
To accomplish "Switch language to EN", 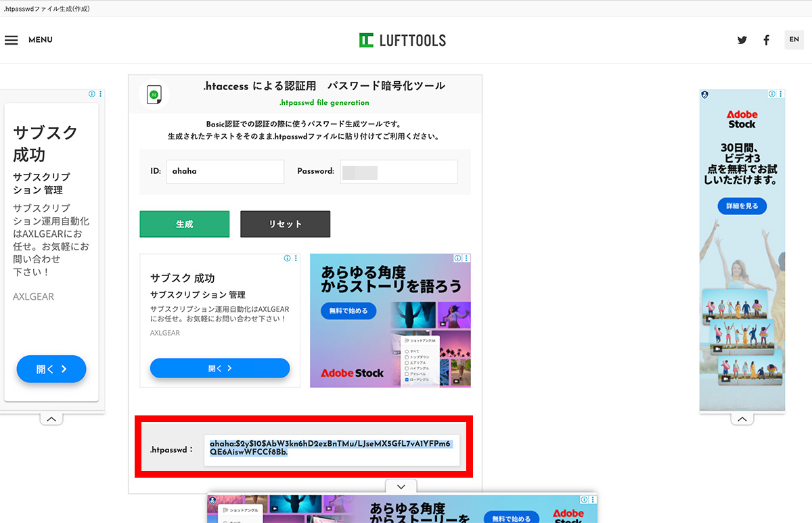I will [x=794, y=40].
